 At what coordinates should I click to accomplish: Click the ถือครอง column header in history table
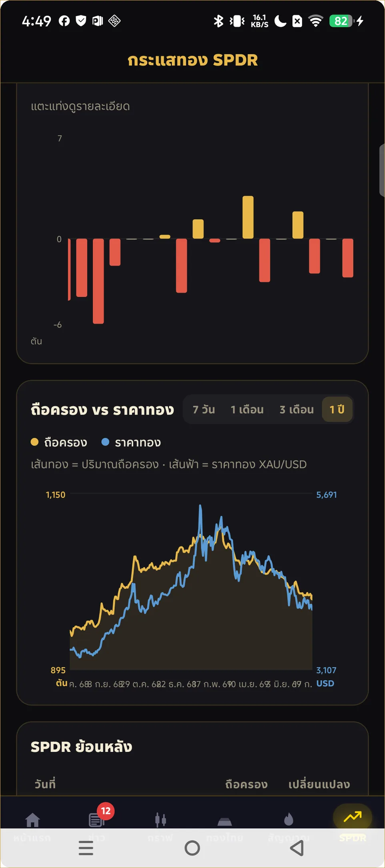click(247, 784)
